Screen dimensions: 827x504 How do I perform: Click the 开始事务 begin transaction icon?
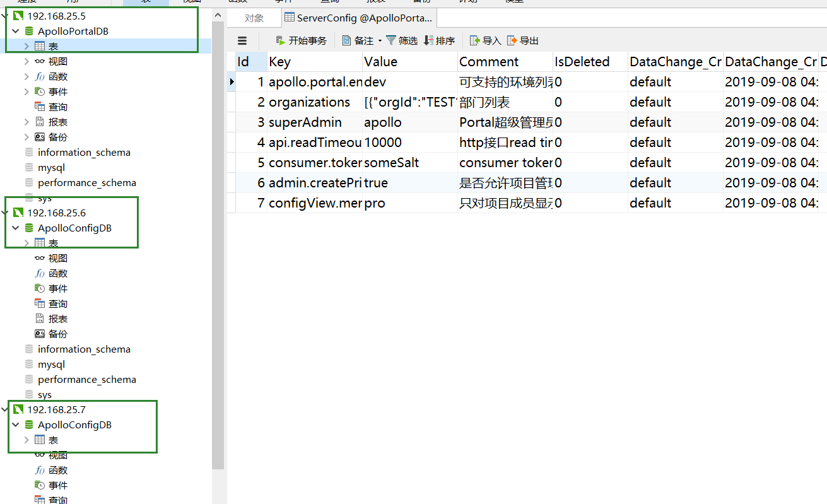coord(281,40)
